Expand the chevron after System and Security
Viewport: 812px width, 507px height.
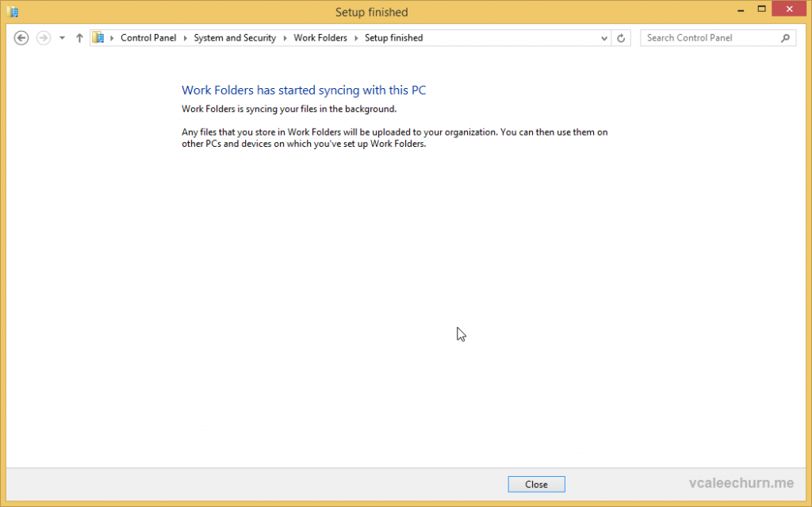click(285, 37)
